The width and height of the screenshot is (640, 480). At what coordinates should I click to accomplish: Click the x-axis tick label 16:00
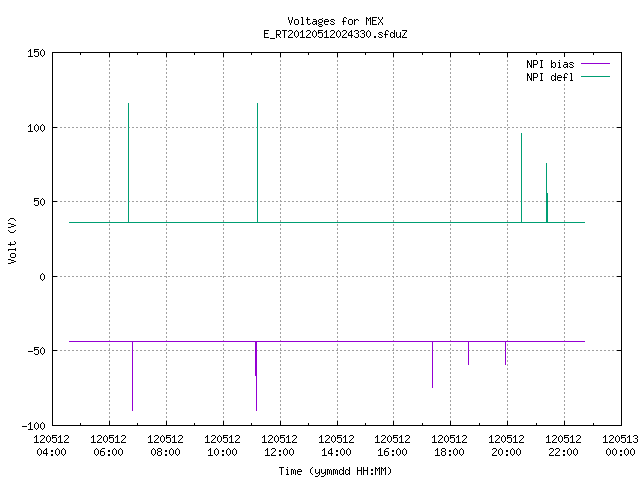[x=393, y=452]
